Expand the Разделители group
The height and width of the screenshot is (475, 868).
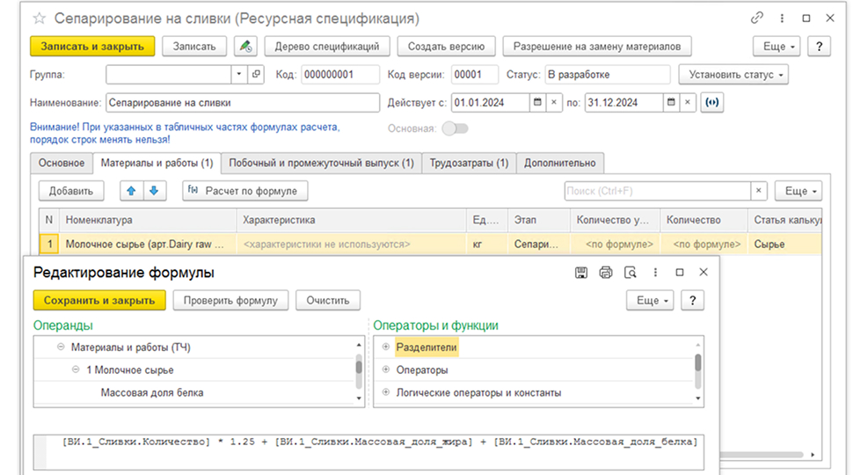[386, 347]
